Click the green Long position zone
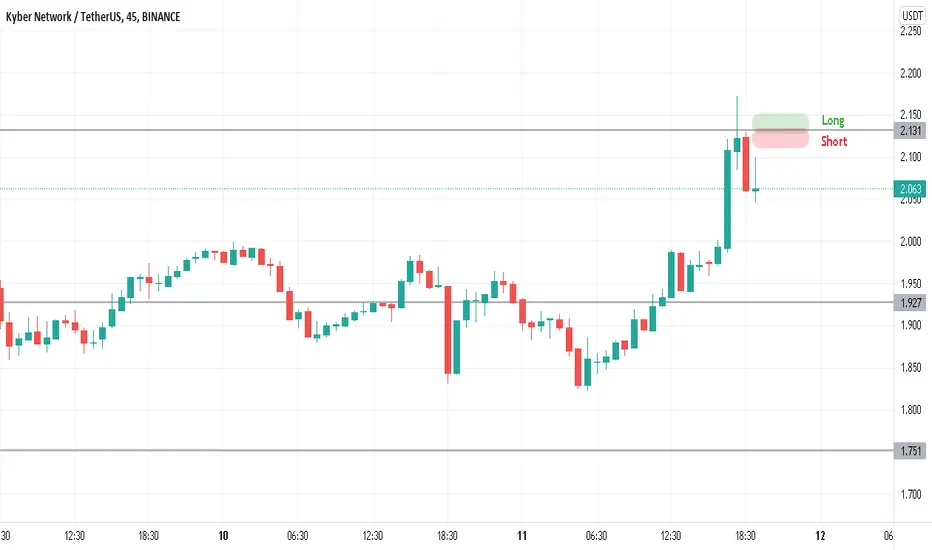The image size is (932, 550). 780,121
